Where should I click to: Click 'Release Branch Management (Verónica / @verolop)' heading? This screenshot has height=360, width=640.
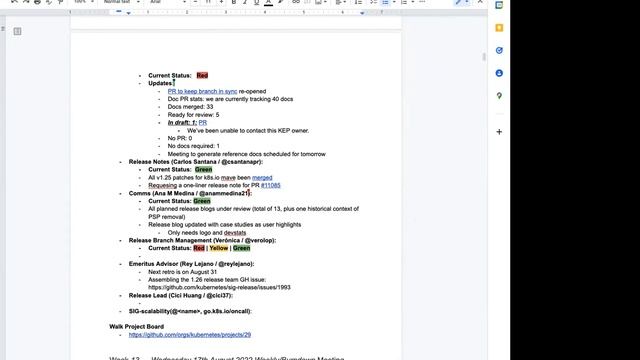point(202,240)
